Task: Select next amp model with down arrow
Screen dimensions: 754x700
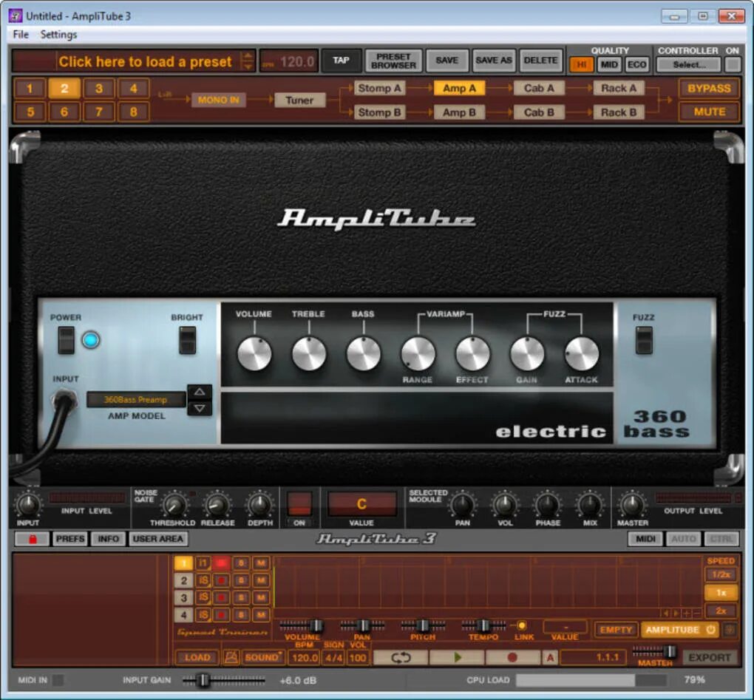Action: [x=200, y=408]
